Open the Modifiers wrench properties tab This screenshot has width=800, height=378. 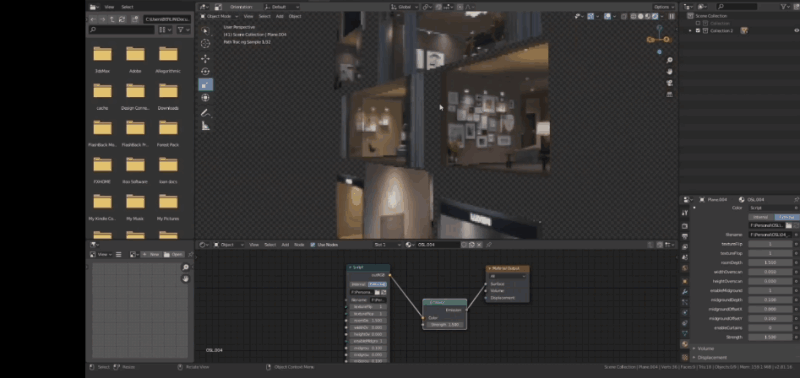[685, 292]
